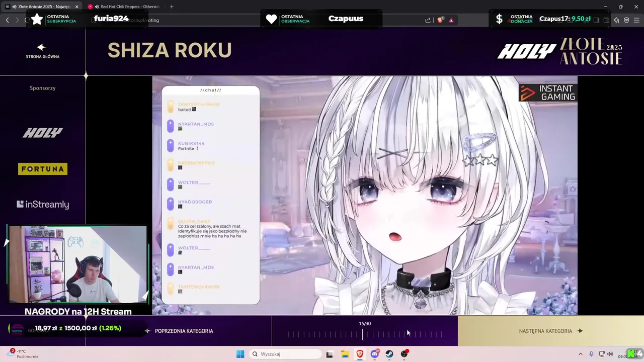Click the 'Sponsorzy' sidebar label

43,88
